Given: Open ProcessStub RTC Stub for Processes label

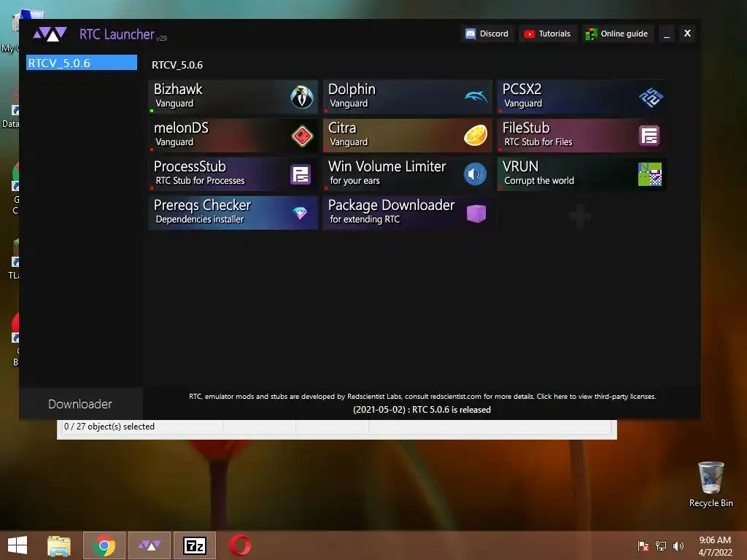Looking at the screenshot, I should [200, 173].
